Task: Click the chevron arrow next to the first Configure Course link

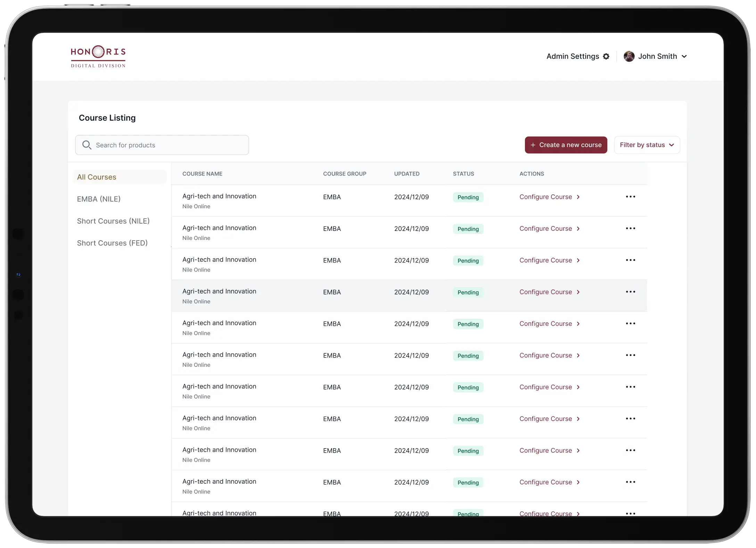Action: pyautogui.click(x=578, y=197)
